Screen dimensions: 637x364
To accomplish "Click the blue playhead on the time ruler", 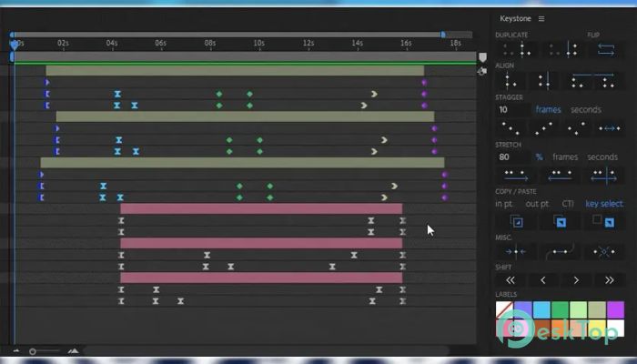I will (x=15, y=45).
